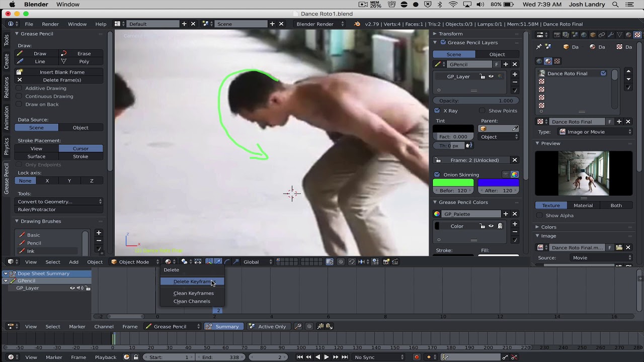Enable Show Alpha checkbox

539,215
